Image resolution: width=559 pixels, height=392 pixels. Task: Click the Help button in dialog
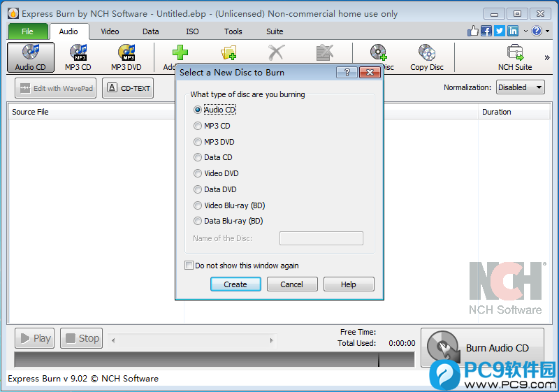click(x=349, y=284)
